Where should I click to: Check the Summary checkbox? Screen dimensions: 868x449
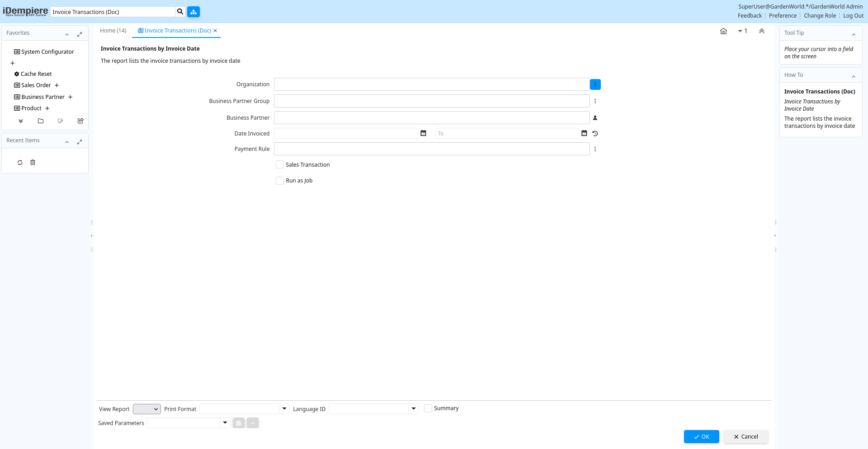point(428,408)
